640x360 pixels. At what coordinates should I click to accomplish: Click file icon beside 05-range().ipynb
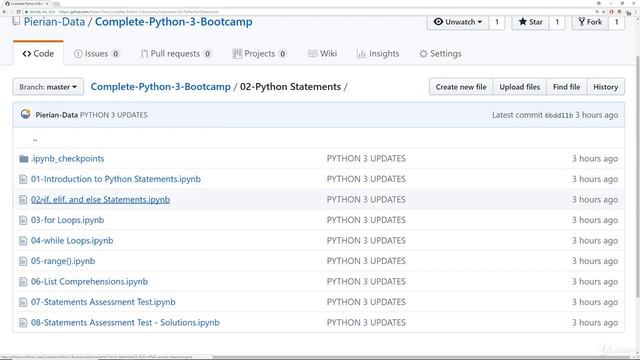click(x=23, y=261)
